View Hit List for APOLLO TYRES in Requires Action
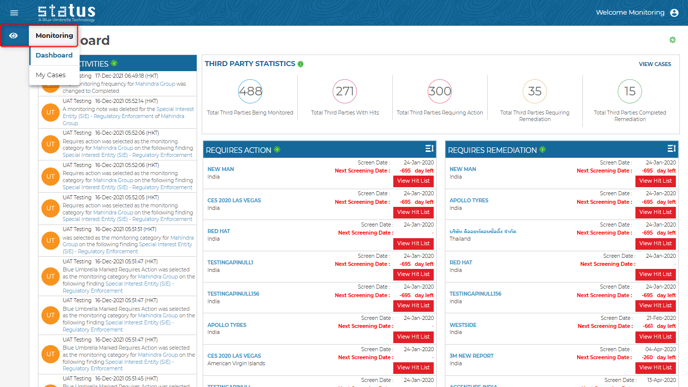This screenshot has height=387, width=688. [413, 337]
